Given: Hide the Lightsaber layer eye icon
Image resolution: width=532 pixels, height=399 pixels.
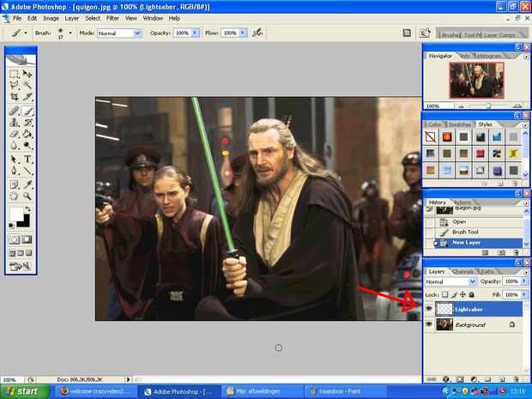Looking at the screenshot, I should tap(429, 309).
